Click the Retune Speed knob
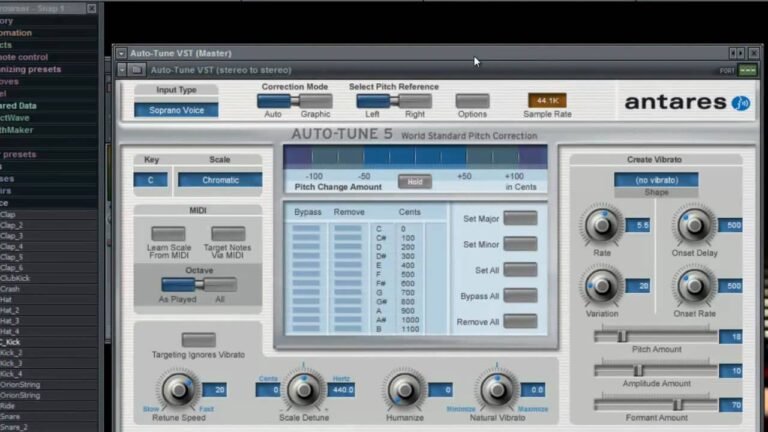Screen dimensions: 768x432 tap(178, 390)
